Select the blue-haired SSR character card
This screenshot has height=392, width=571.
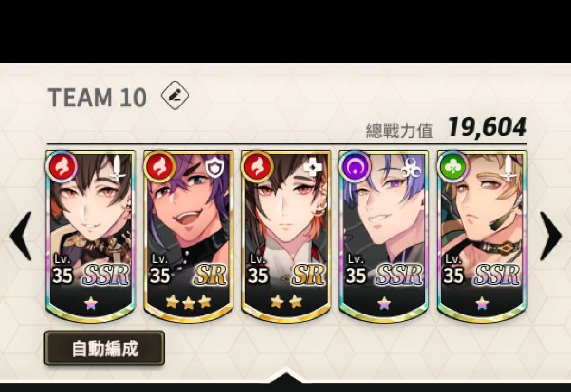tap(384, 237)
